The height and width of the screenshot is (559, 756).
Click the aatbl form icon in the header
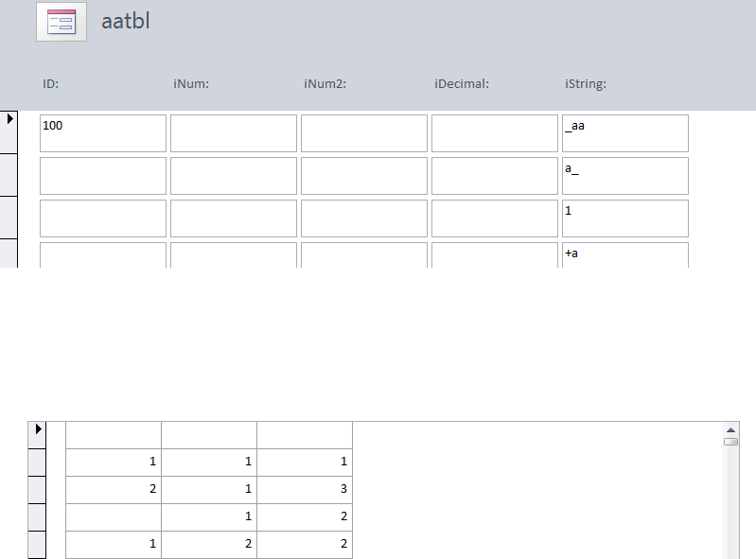tap(62, 22)
